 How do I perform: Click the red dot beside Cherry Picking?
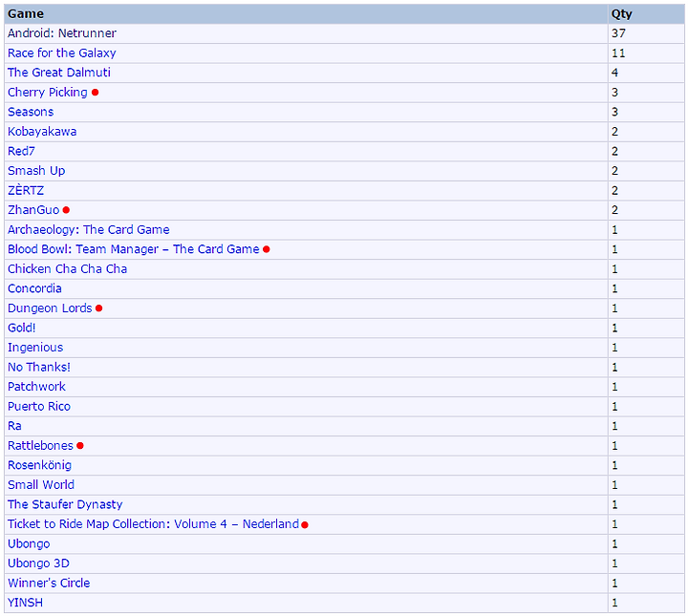click(x=96, y=93)
